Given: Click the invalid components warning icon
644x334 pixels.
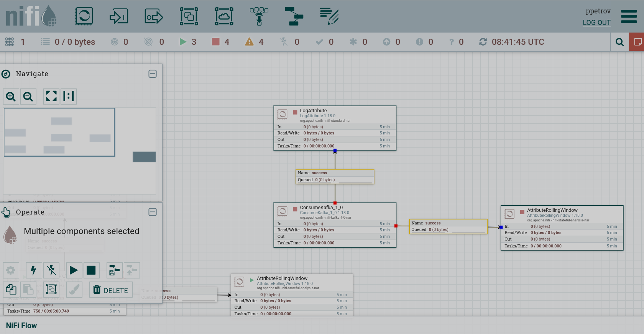Looking at the screenshot, I should pos(249,42).
